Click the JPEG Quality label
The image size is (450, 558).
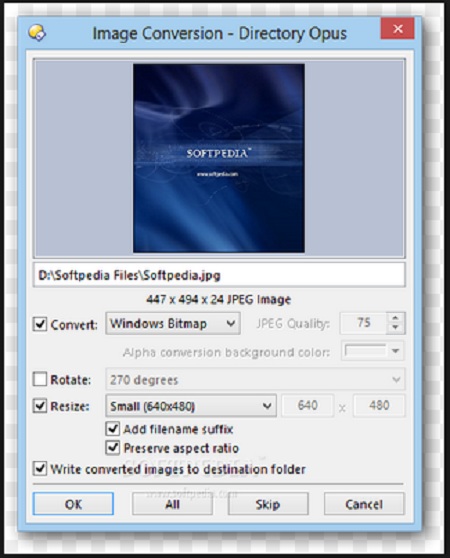click(x=293, y=323)
